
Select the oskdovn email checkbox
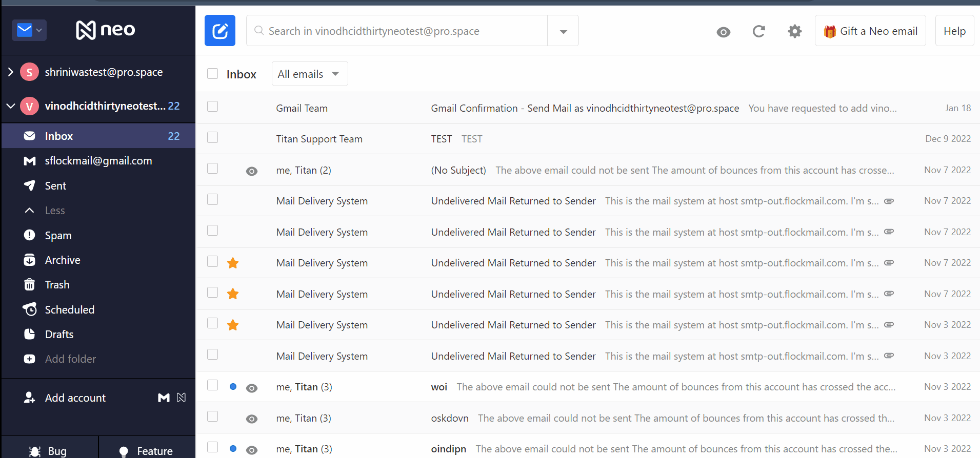coord(212,416)
